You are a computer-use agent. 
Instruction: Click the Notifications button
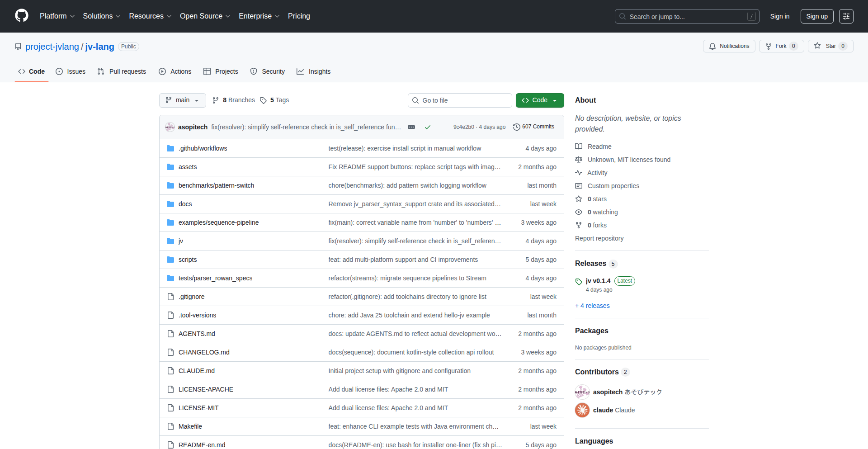pos(729,46)
